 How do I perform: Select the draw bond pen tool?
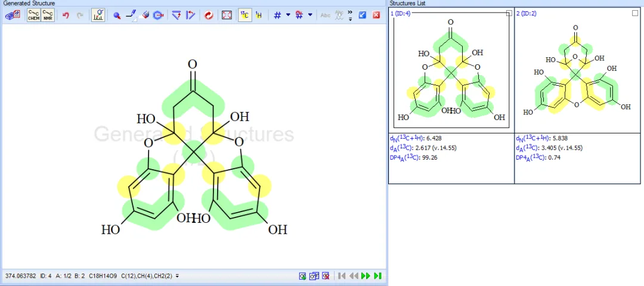click(131, 15)
